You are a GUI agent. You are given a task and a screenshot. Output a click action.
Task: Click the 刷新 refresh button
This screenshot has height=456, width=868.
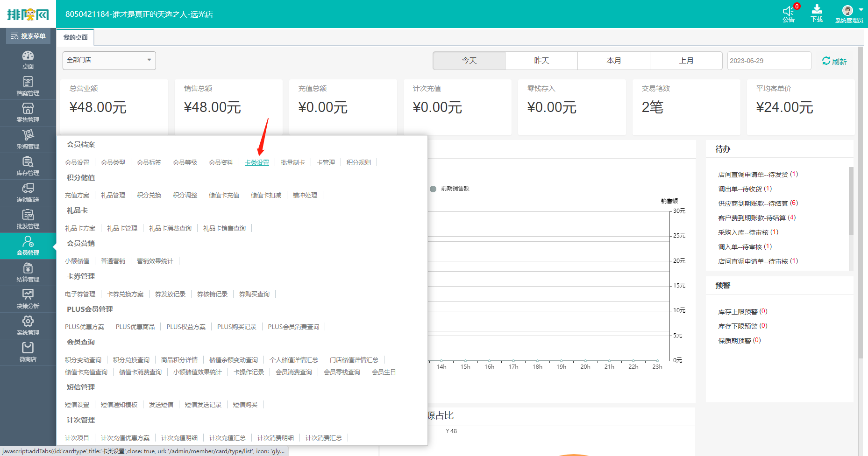(835, 61)
